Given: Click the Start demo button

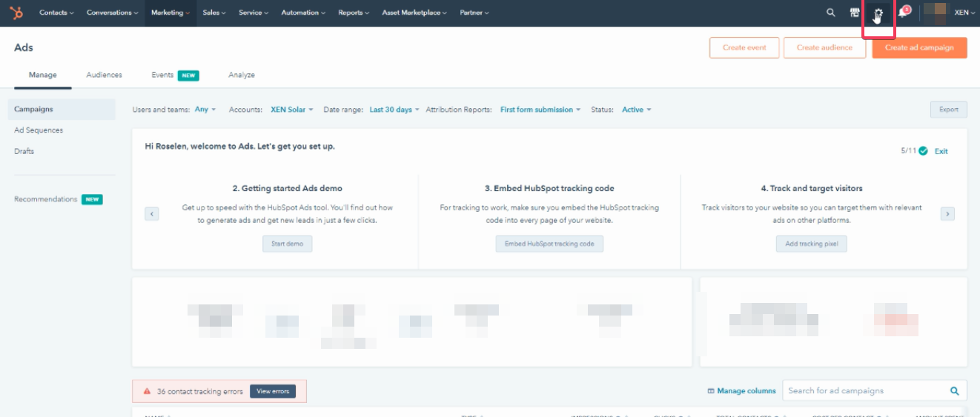Looking at the screenshot, I should [288, 244].
